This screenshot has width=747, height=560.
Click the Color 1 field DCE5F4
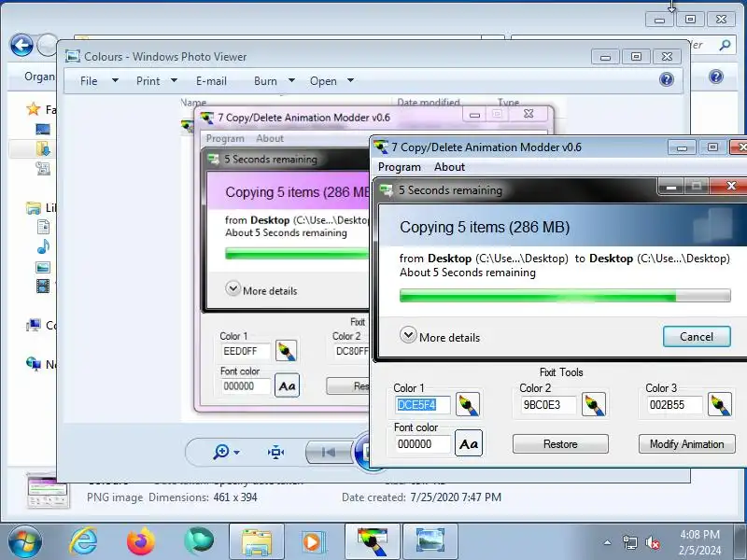click(423, 405)
